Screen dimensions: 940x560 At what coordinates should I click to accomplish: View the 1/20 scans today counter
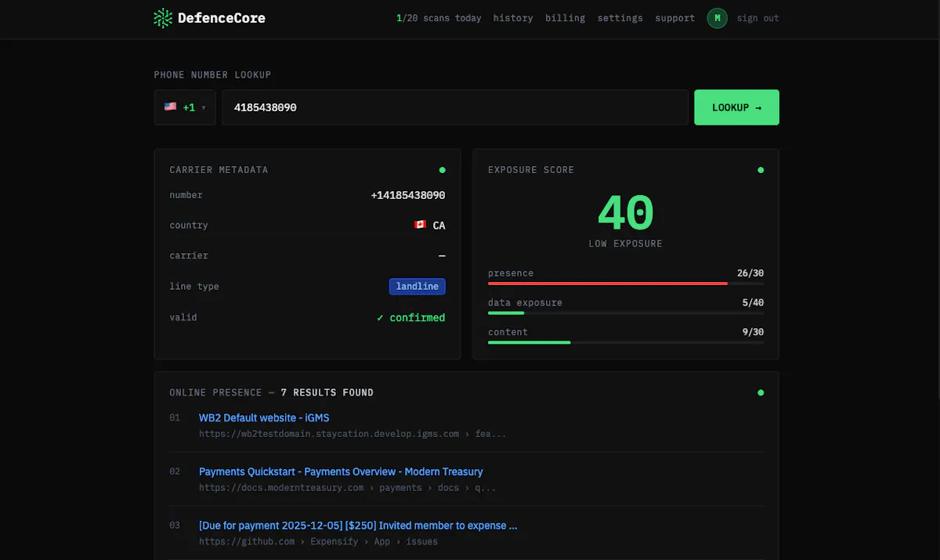tap(439, 18)
